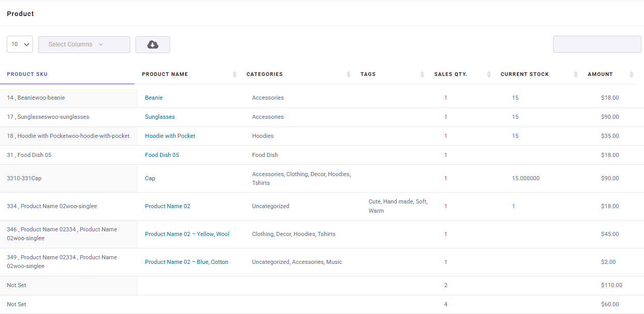Sort the Current Stock column arrows
This screenshot has height=314, width=644.
point(575,74)
